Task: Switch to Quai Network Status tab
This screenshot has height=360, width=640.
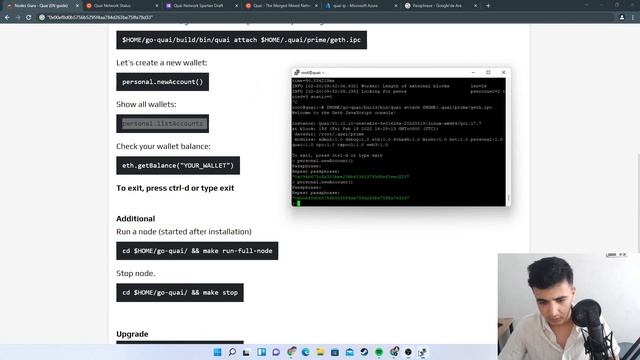Action: 121,6
